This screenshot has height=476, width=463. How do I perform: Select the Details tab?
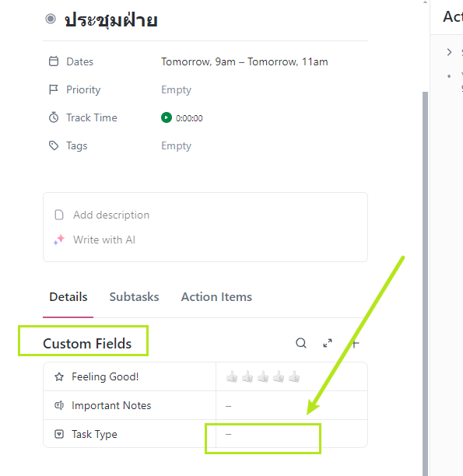68,296
